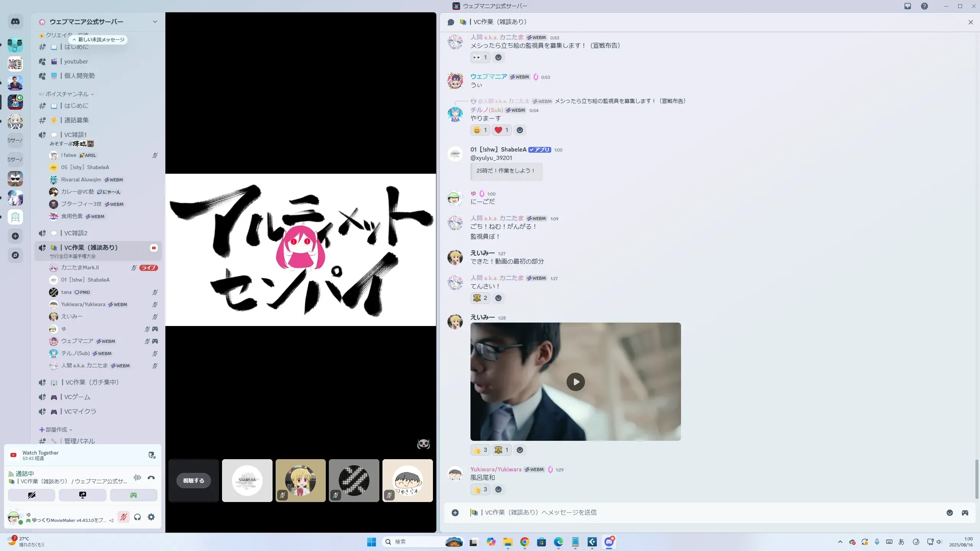This screenshot has width=980, height=551.
Task: Open the discover servers compass icon
Action: (15, 255)
